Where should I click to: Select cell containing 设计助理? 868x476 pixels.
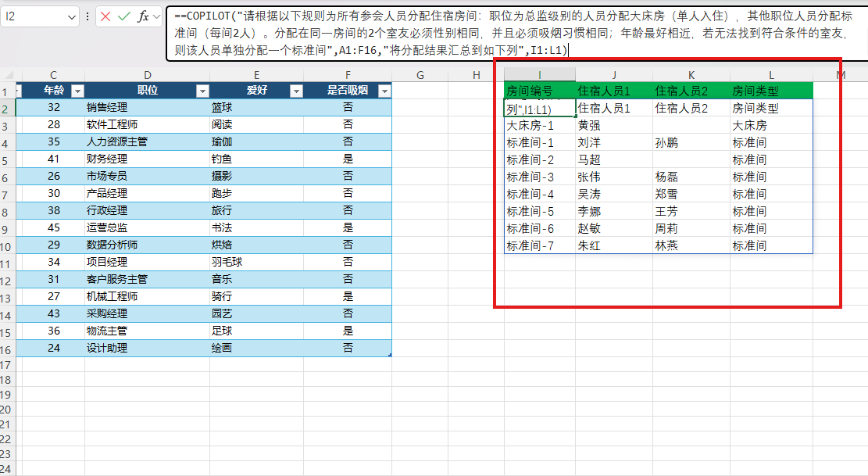click(x=147, y=348)
